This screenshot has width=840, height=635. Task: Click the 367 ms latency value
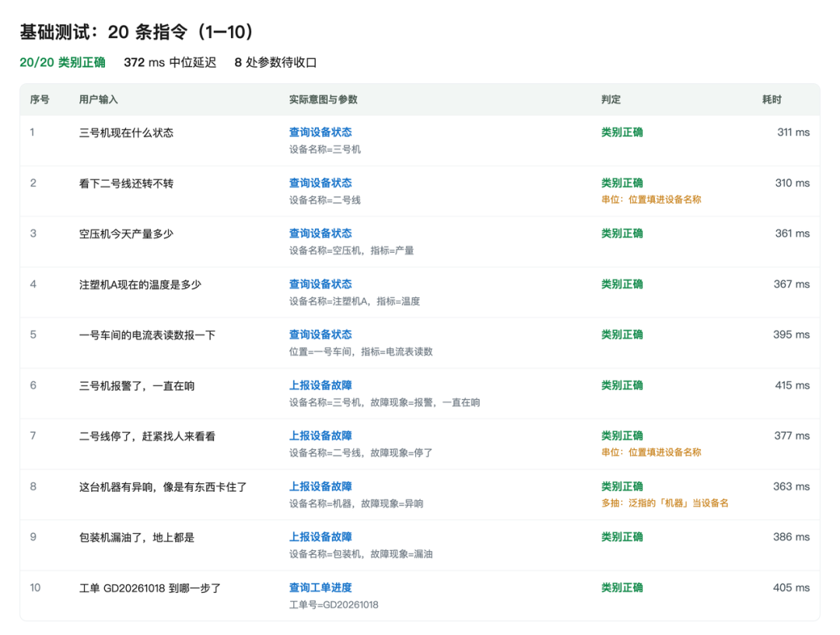[792, 285]
